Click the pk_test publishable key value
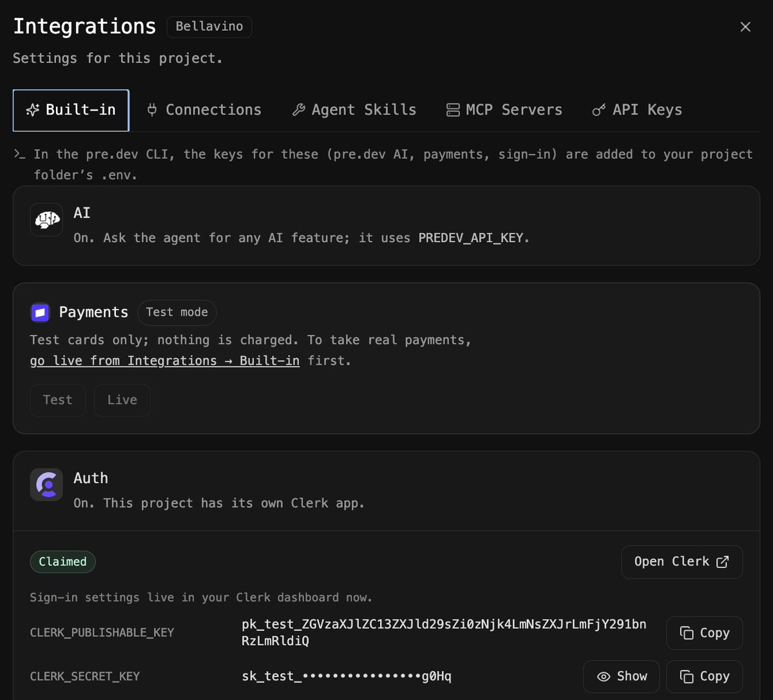This screenshot has height=700, width=773. (444, 632)
